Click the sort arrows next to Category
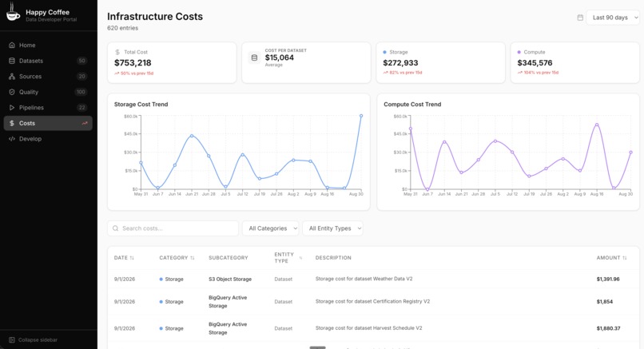The height and width of the screenshot is (349, 644). pos(193,258)
